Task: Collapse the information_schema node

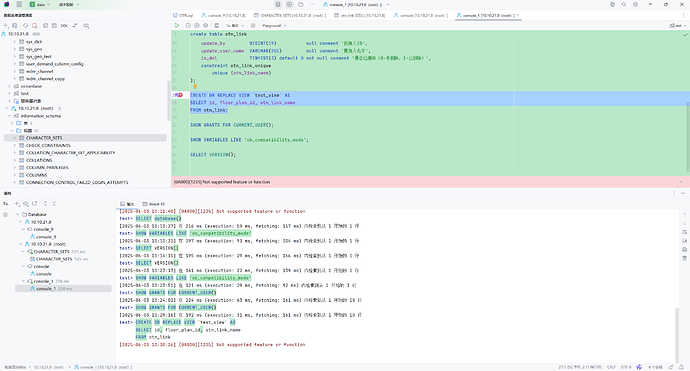Action: [9, 116]
